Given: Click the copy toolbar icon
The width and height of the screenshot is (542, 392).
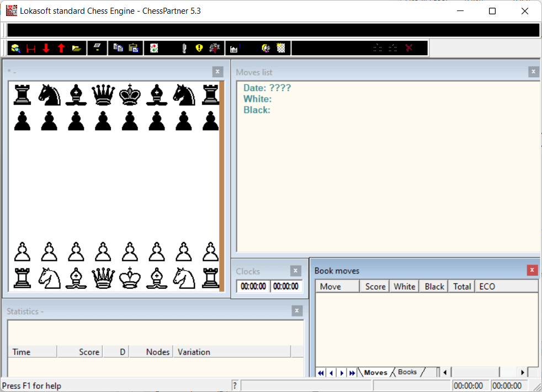Looking at the screenshot, I should tap(118, 47).
